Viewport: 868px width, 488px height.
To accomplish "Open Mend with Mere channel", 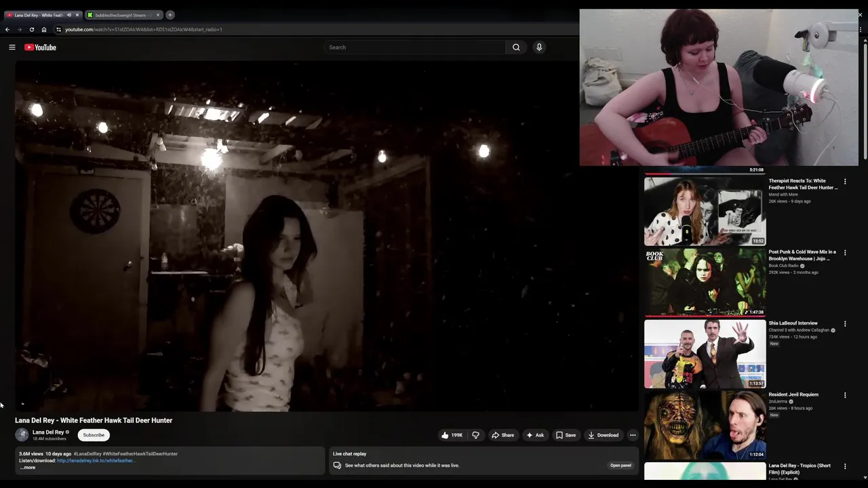I will point(783,195).
